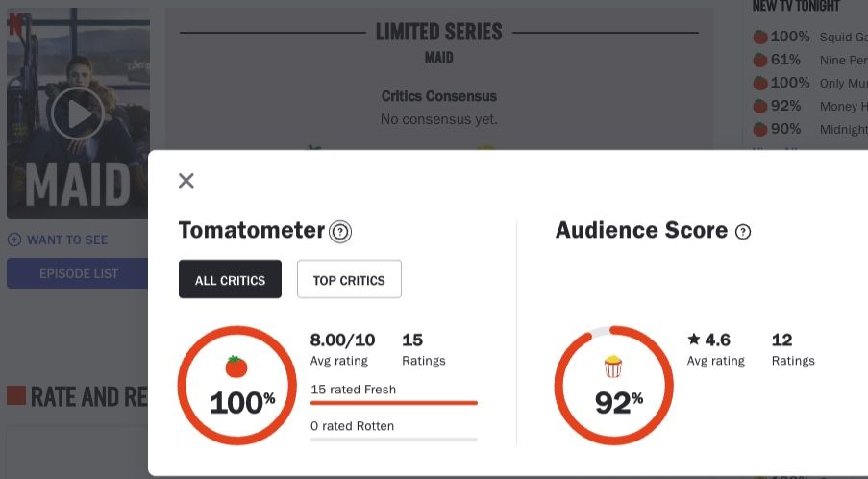
Task: Click the tomato icon next to Squid Game
Action: 760,38
